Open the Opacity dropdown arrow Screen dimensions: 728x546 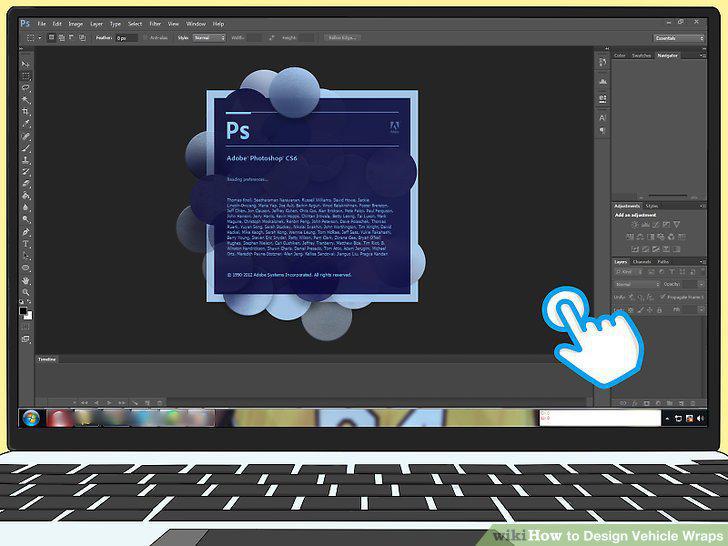click(x=701, y=284)
